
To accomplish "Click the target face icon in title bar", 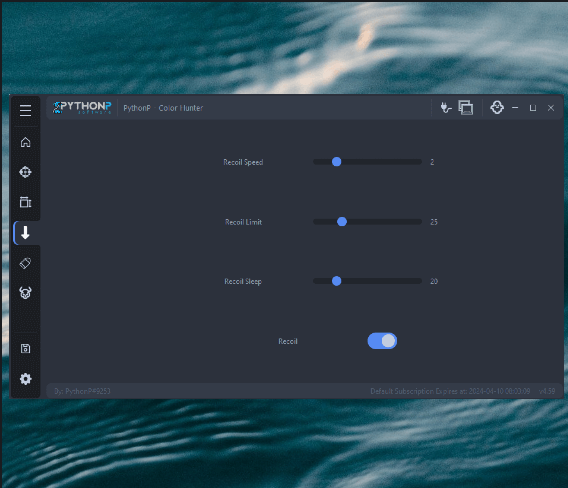I will point(497,108).
